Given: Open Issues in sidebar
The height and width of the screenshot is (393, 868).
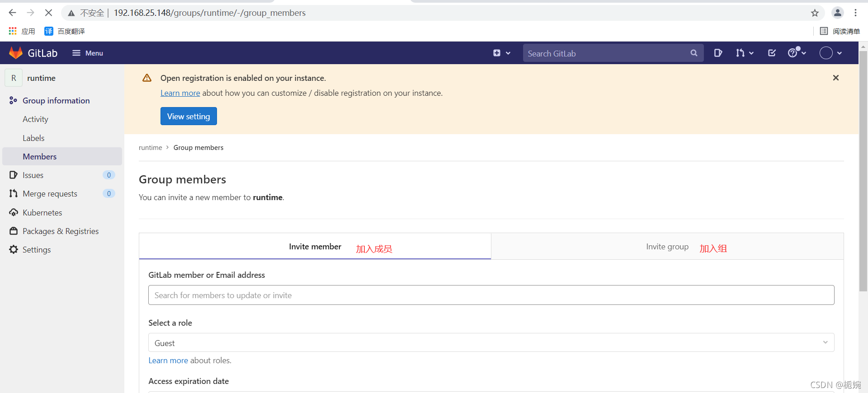Looking at the screenshot, I should [33, 175].
